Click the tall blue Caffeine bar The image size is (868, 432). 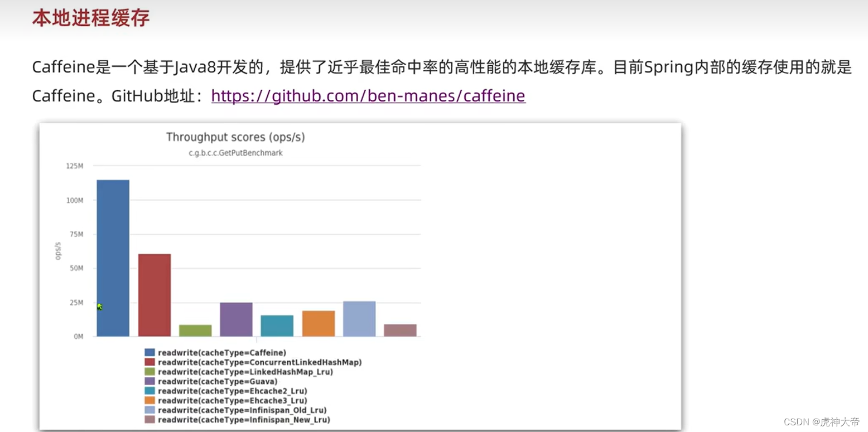coord(113,258)
